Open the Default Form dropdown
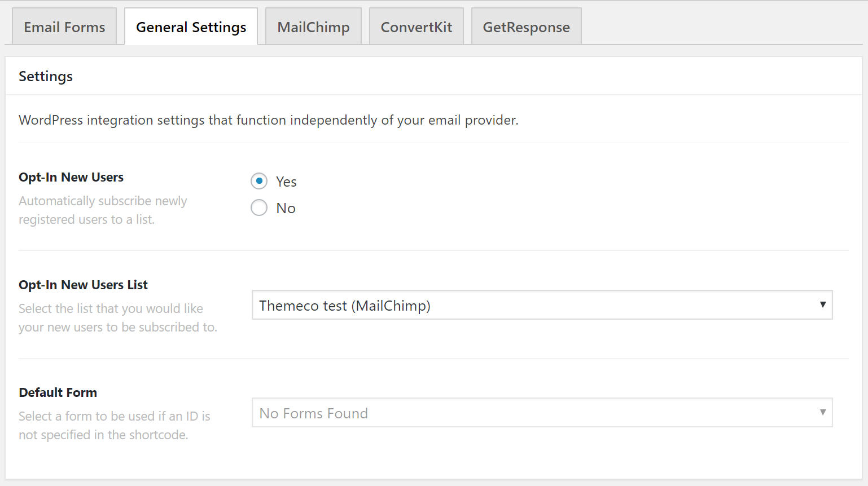The image size is (868, 486). pos(542,412)
